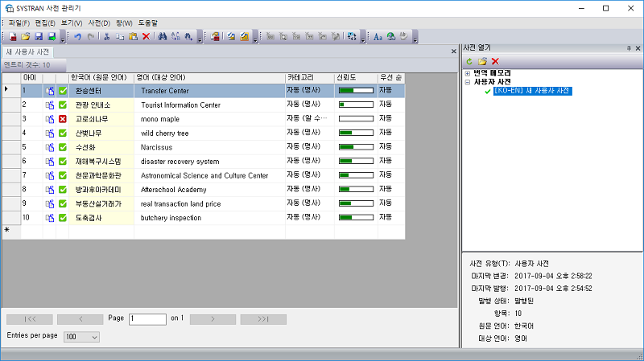Click the pin icon of 사전 열기 panel
This screenshot has height=361, width=644.
point(629,48)
